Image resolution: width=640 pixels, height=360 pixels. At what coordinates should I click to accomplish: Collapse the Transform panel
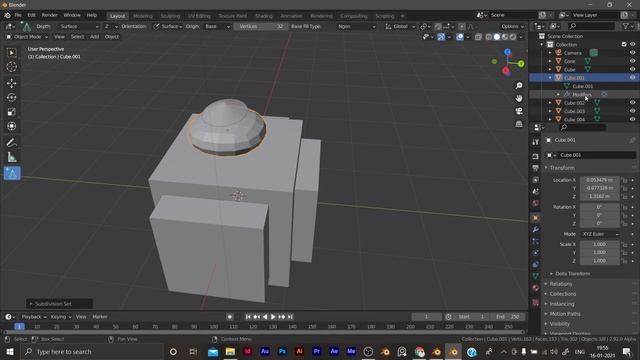[x=562, y=168]
